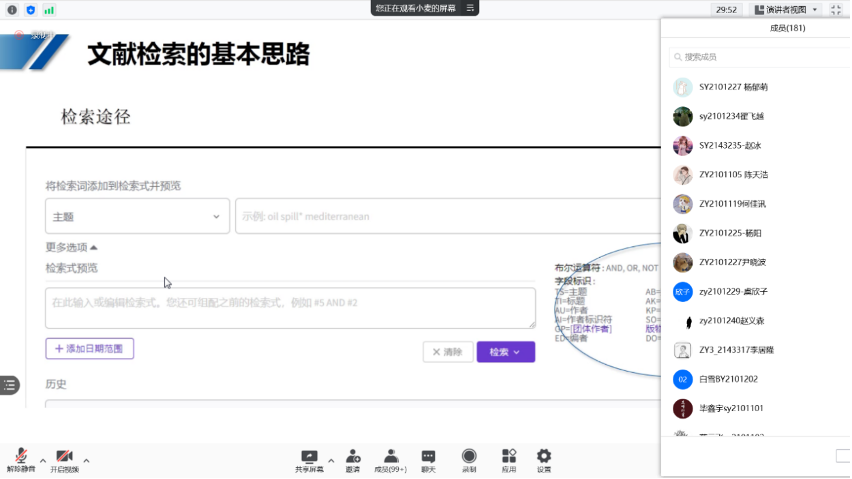Open audio options arrow beside microphone

tap(42, 460)
